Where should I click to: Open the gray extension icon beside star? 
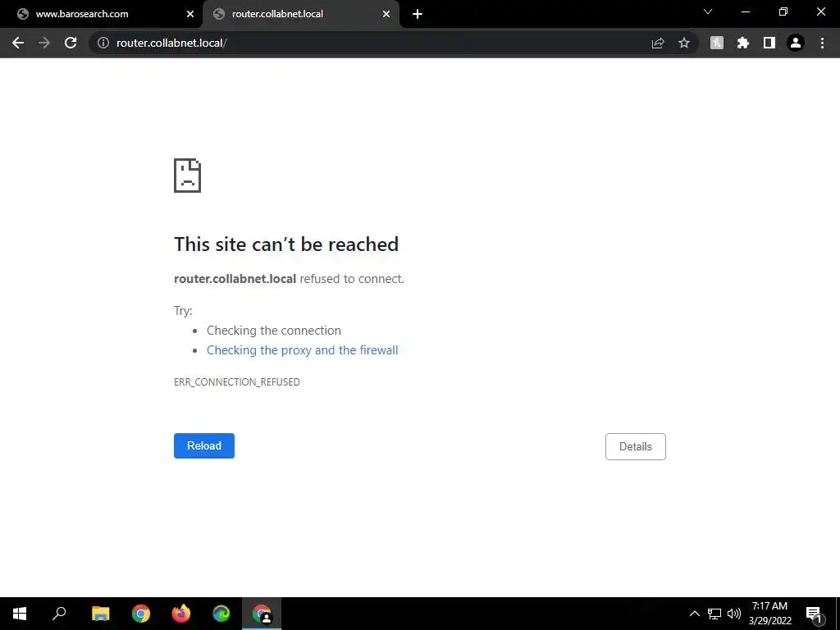[717, 43]
